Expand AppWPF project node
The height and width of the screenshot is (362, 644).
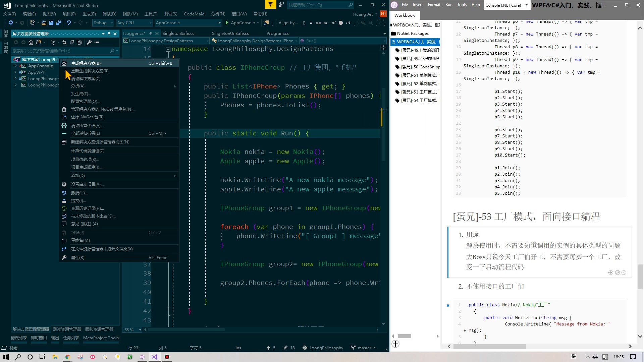point(15,72)
